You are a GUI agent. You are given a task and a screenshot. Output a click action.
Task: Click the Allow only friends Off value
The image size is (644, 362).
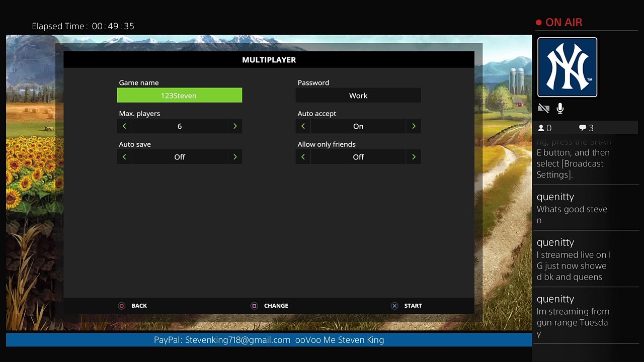358,157
